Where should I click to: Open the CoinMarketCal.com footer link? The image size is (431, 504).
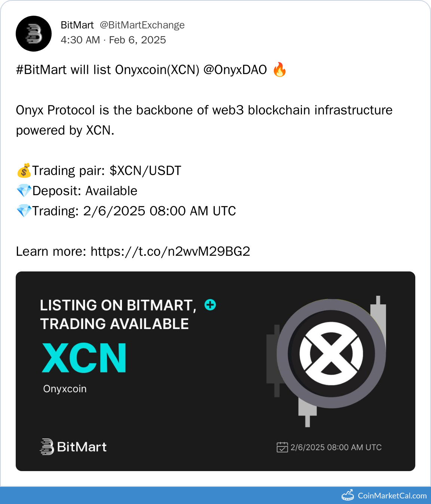[384, 495]
